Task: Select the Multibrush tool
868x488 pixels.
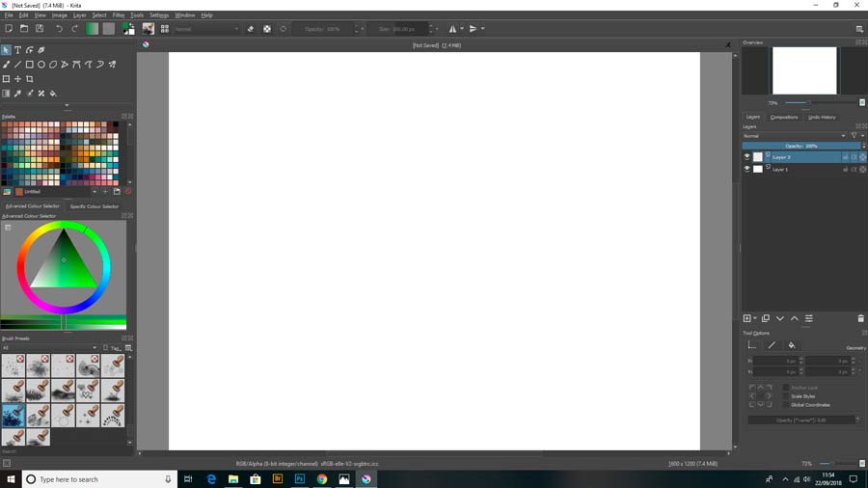Action: click(x=113, y=65)
